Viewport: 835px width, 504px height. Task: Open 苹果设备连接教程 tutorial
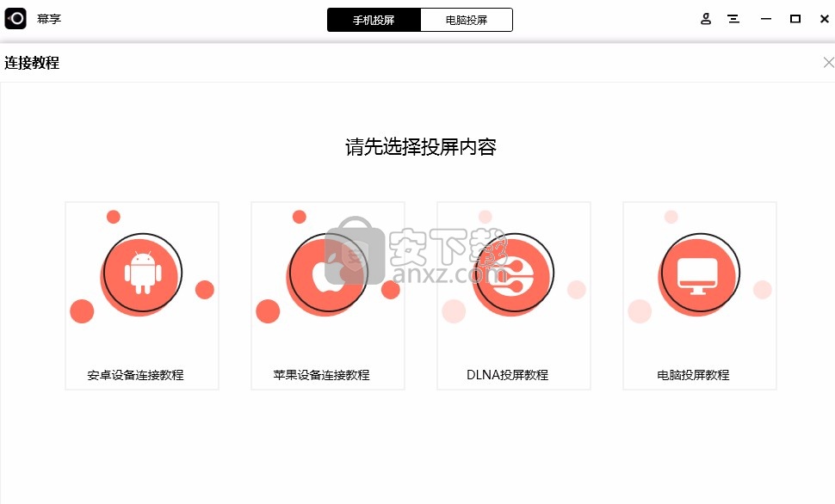pyautogui.click(x=328, y=296)
